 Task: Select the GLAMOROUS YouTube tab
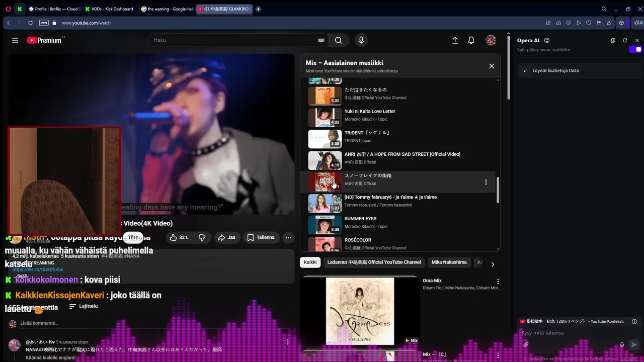click(224, 9)
